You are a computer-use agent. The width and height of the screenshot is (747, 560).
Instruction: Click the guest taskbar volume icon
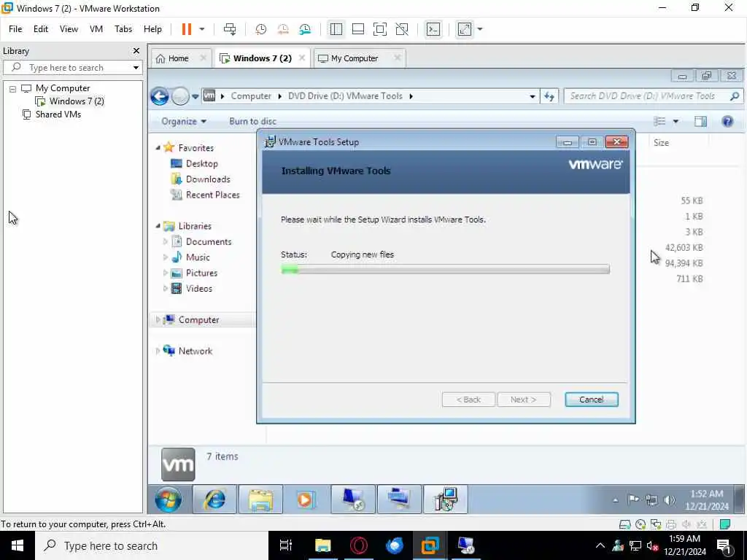[670, 500]
